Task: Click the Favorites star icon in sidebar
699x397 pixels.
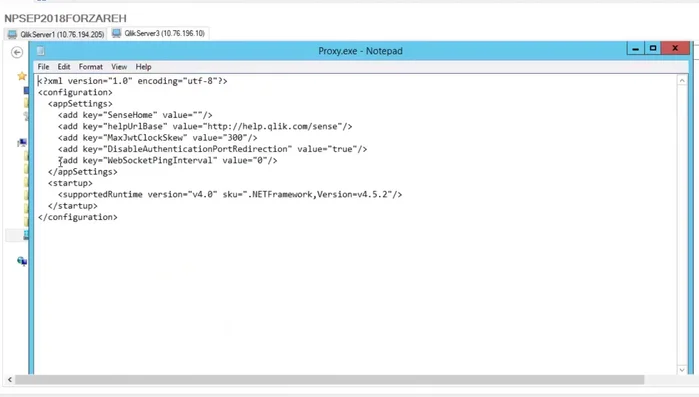Action: (22, 76)
